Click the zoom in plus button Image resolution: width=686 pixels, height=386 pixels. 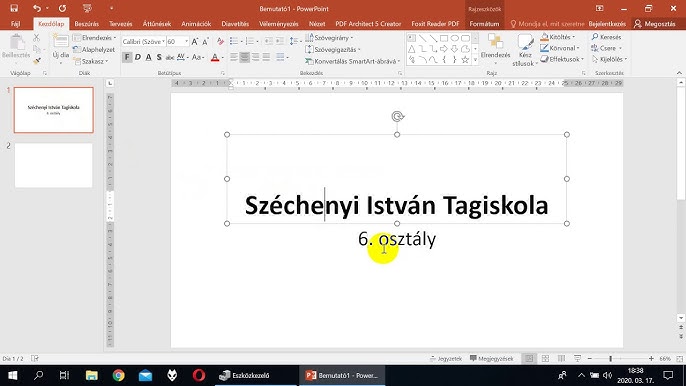651,359
